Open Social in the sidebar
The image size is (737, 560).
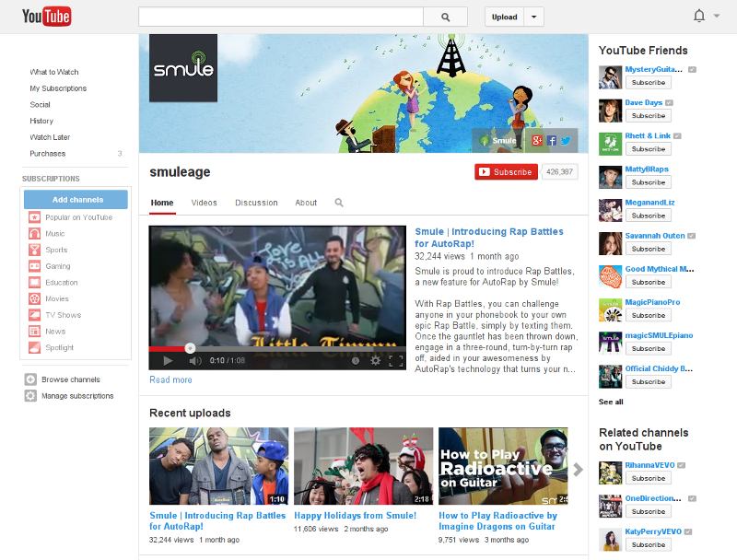[x=40, y=104]
